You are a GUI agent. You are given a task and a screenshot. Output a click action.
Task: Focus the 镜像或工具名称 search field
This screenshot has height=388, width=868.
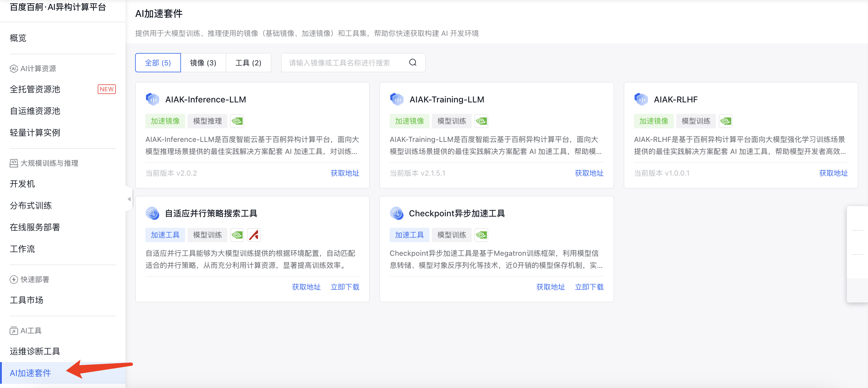353,63
